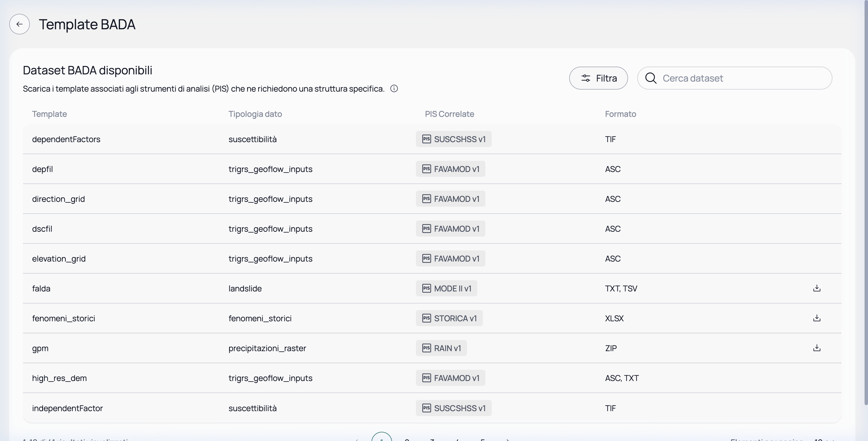Select the independentFactor template name
The height and width of the screenshot is (441, 868).
67,408
